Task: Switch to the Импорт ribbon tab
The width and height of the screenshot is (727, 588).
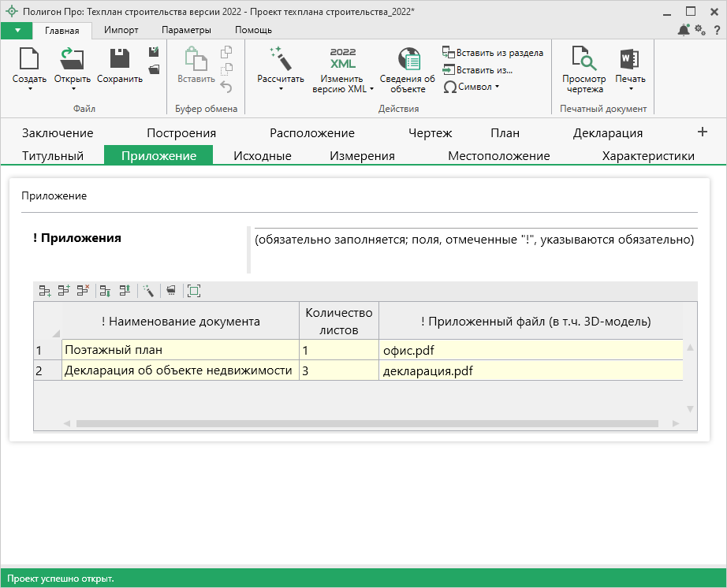Action: (121, 30)
